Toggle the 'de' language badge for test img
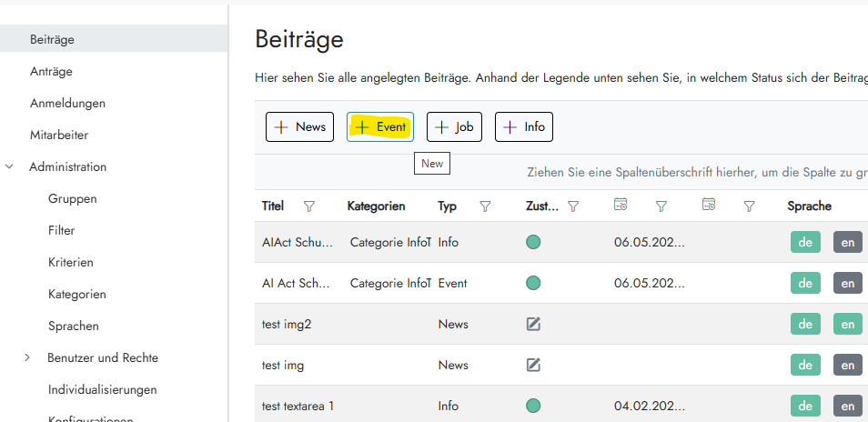 804,365
